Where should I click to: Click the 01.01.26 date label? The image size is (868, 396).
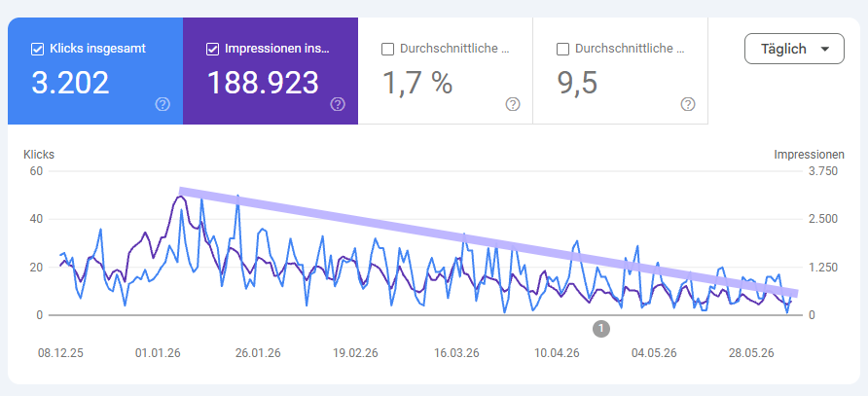[158, 353]
